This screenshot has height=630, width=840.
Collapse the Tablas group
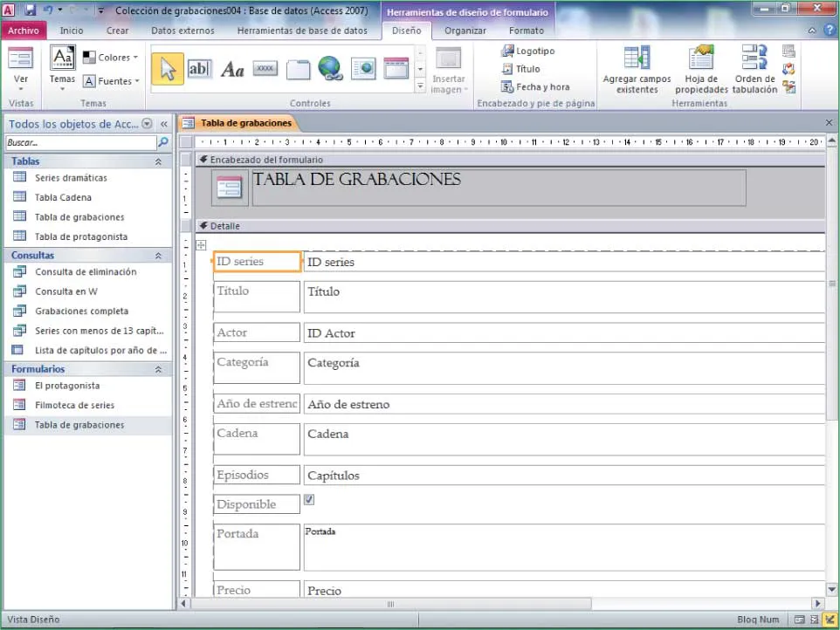(x=158, y=161)
